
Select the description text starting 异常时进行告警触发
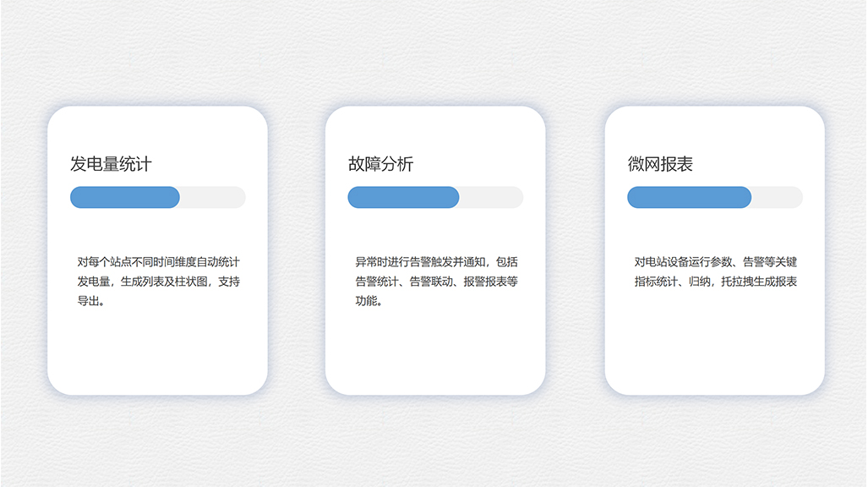436,282
